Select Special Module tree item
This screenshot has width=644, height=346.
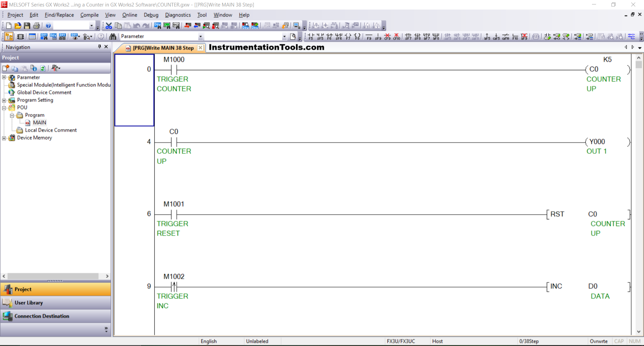pos(64,85)
